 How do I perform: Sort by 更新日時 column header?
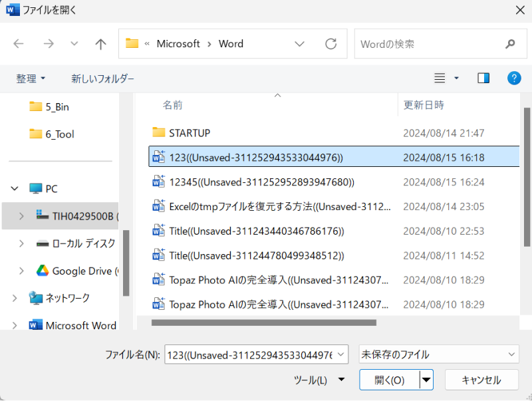[424, 105]
